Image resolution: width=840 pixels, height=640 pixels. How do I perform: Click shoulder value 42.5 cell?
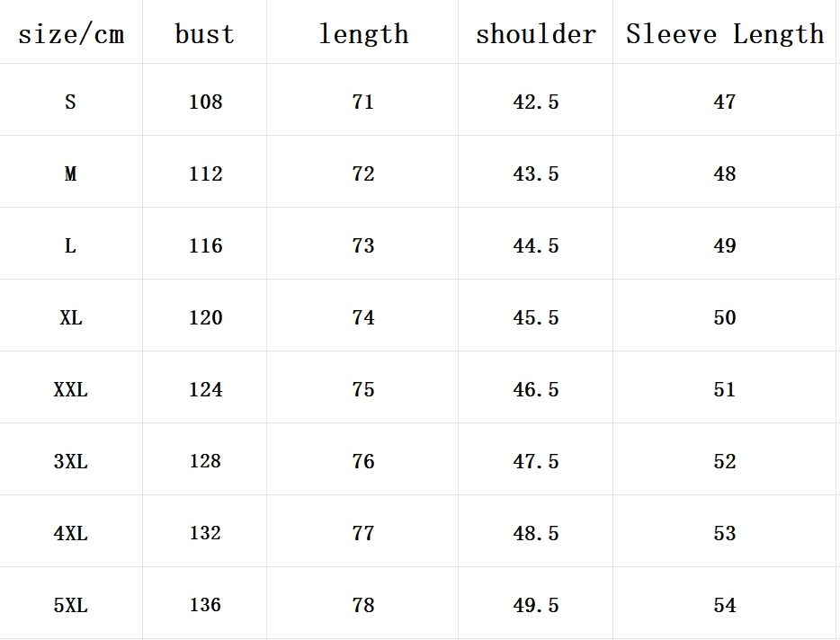tap(536, 100)
